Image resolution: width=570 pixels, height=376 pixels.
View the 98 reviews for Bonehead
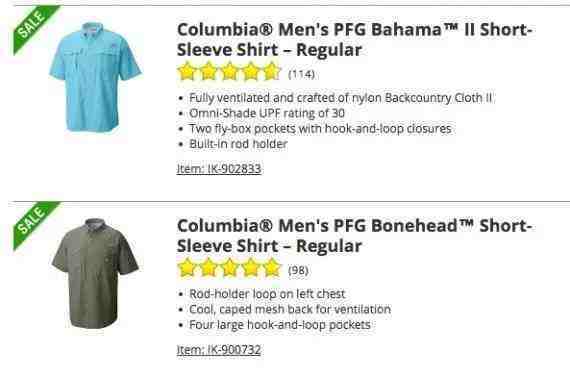click(x=298, y=270)
